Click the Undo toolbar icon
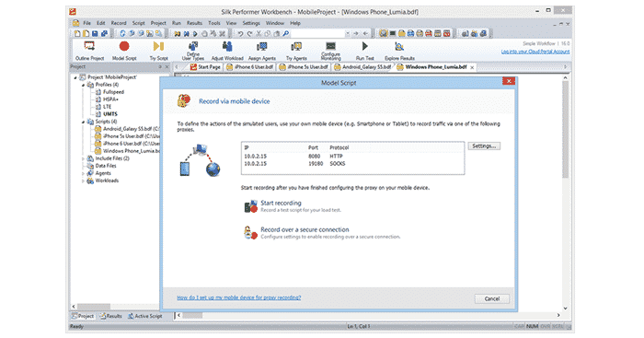Viewport: 644px width, 338px height. [x=240, y=34]
